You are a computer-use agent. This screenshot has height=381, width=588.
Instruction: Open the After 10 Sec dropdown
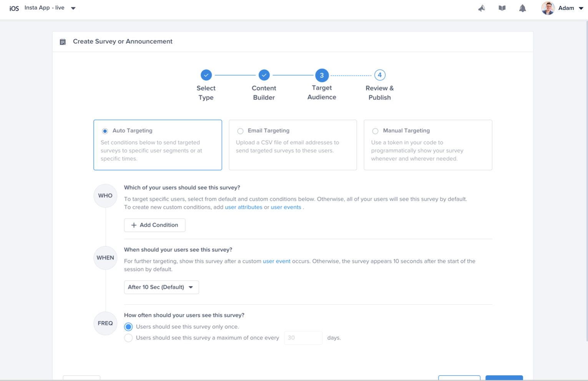click(x=161, y=287)
